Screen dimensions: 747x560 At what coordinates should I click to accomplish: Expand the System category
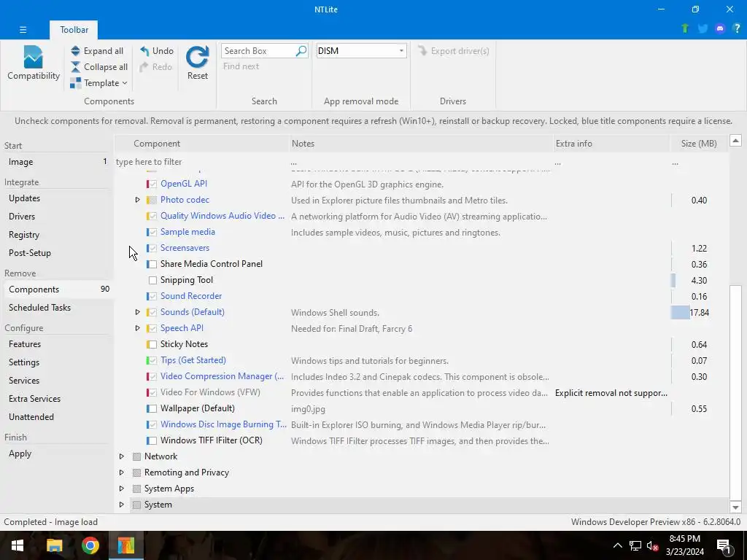[122, 505]
